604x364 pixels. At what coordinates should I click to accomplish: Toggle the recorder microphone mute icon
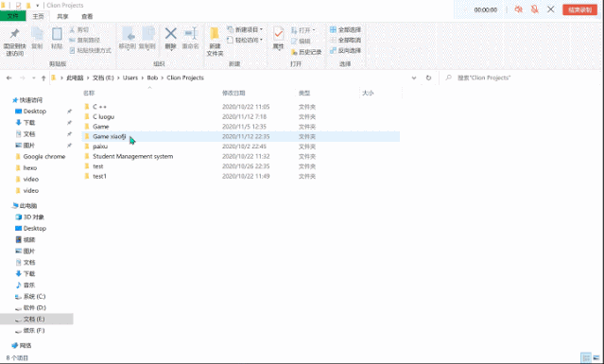(x=535, y=9)
